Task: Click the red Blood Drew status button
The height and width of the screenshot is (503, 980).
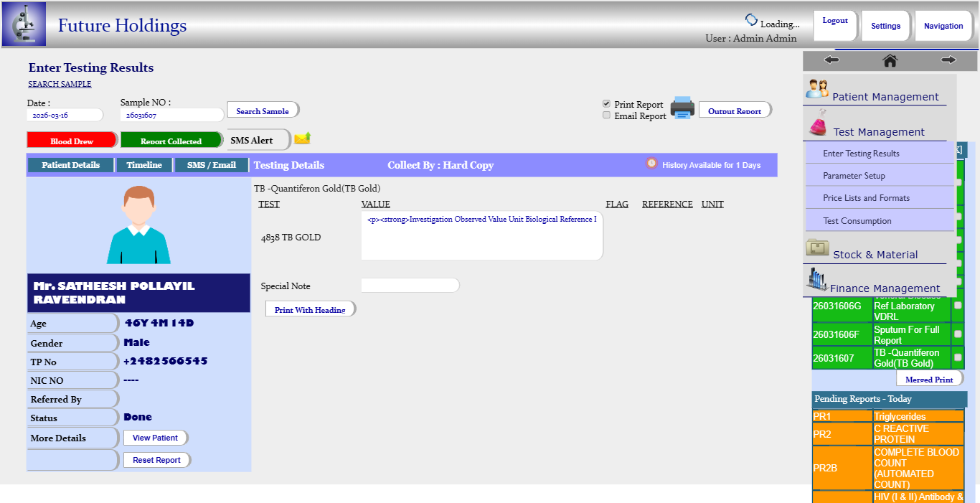Action: 72,141
